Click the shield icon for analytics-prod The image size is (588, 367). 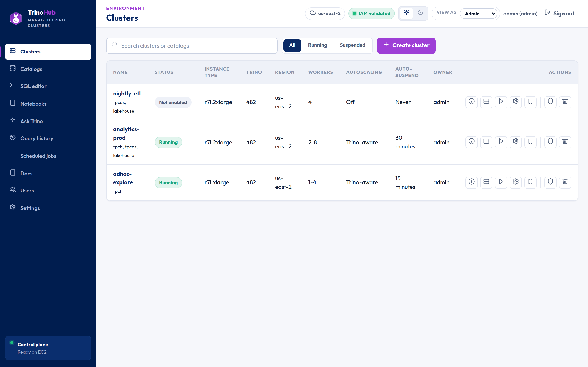(550, 142)
